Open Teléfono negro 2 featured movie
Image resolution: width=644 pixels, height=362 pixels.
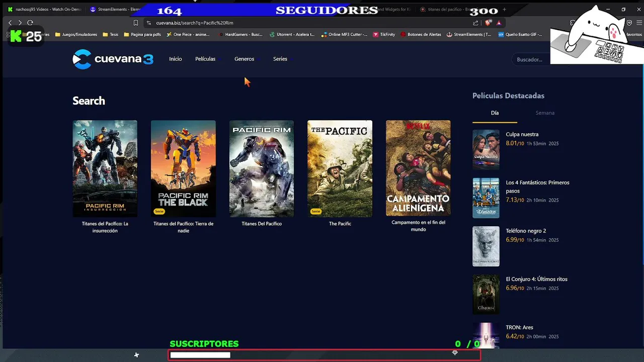click(526, 231)
